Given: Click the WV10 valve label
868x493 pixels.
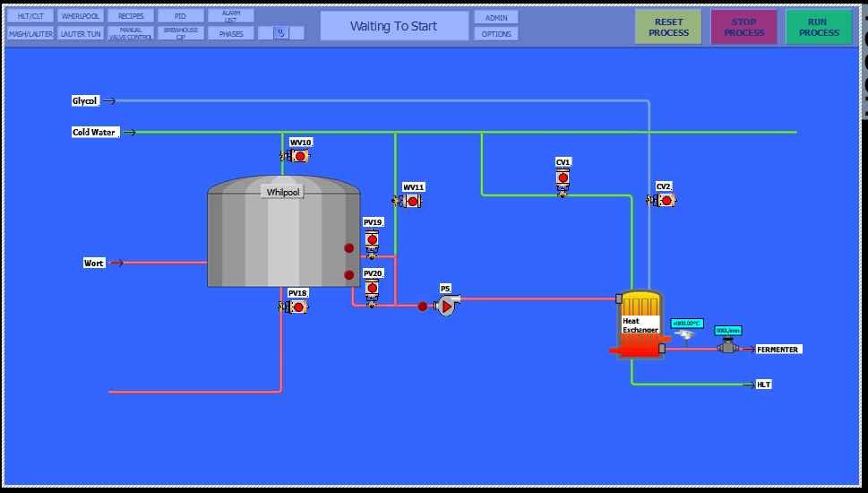Looking at the screenshot, I should pos(301,143).
